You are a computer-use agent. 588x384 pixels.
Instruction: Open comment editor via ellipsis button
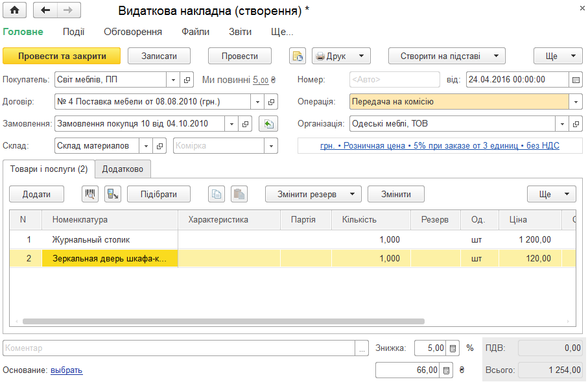click(x=362, y=348)
